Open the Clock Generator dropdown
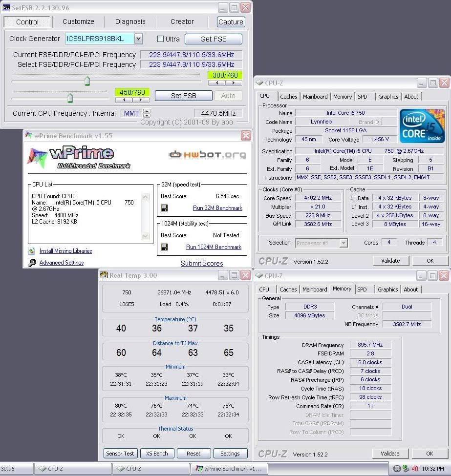 click(x=138, y=39)
